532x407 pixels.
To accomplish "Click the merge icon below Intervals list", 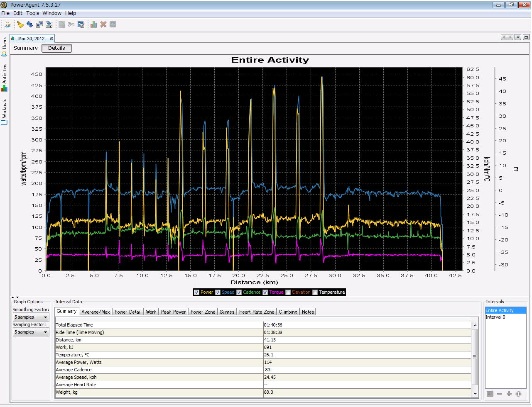I will tap(519, 394).
